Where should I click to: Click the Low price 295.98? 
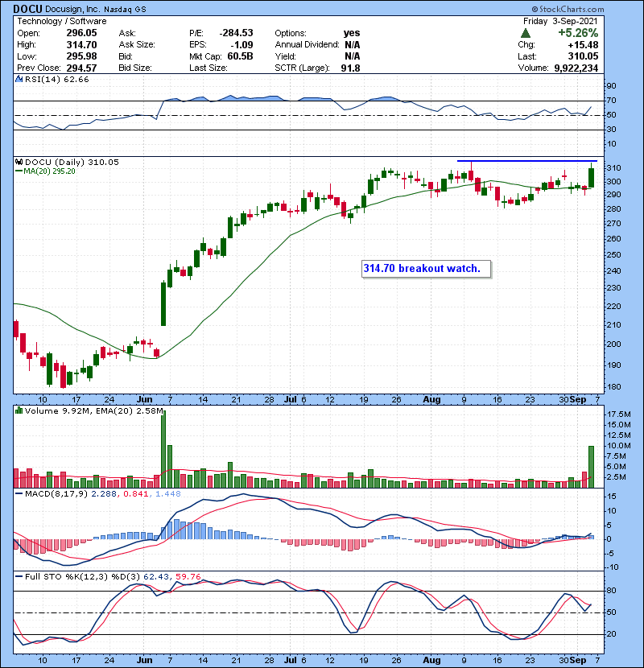[81, 56]
